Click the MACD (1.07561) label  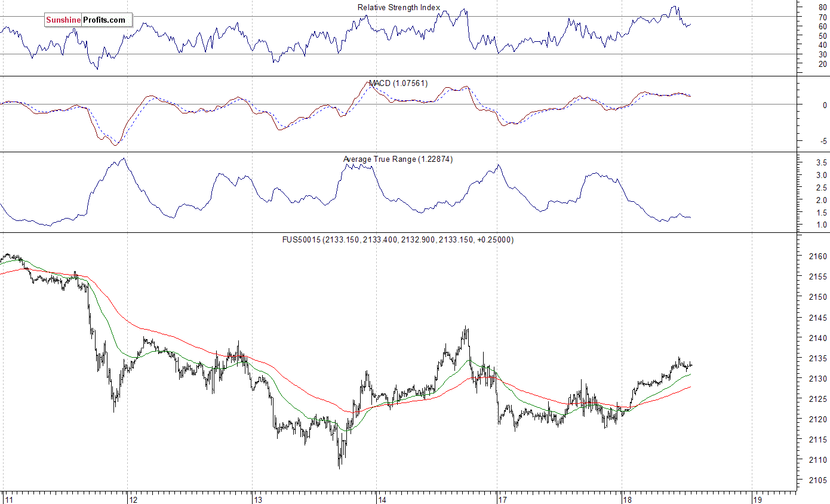pos(398,83)
